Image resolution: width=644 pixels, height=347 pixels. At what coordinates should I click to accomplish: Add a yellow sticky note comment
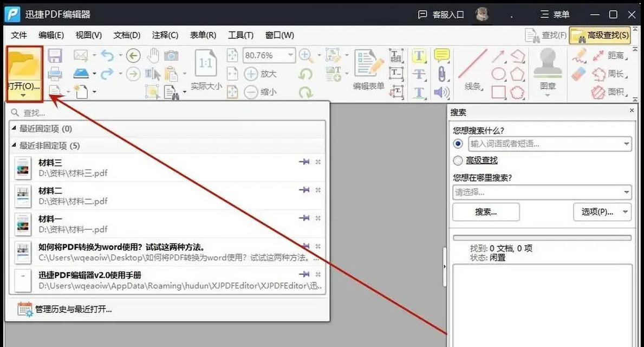click(441, 55)
